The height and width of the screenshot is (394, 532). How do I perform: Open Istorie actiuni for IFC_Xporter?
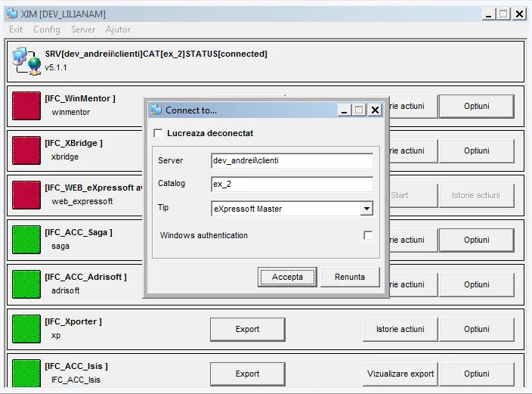coord(401,329)
